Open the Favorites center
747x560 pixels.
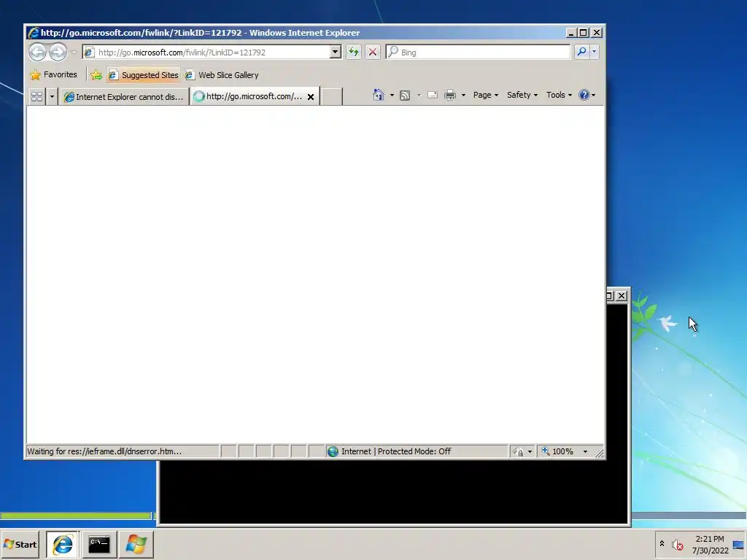(x=53, y=75)
